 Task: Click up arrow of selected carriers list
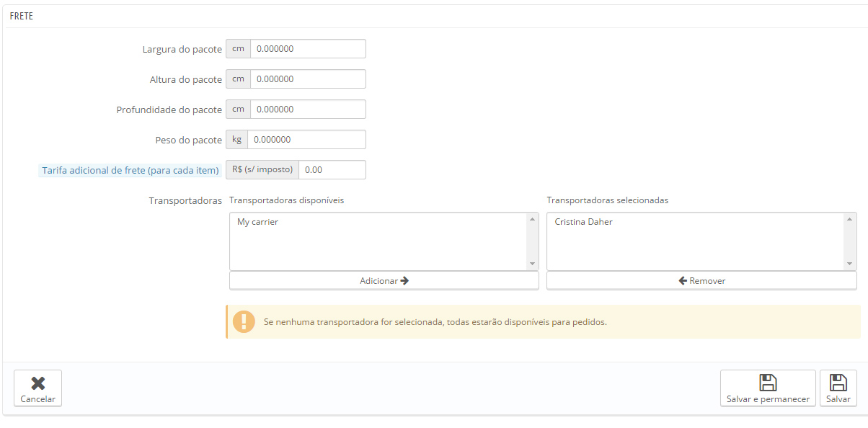(x=851, y=218)
